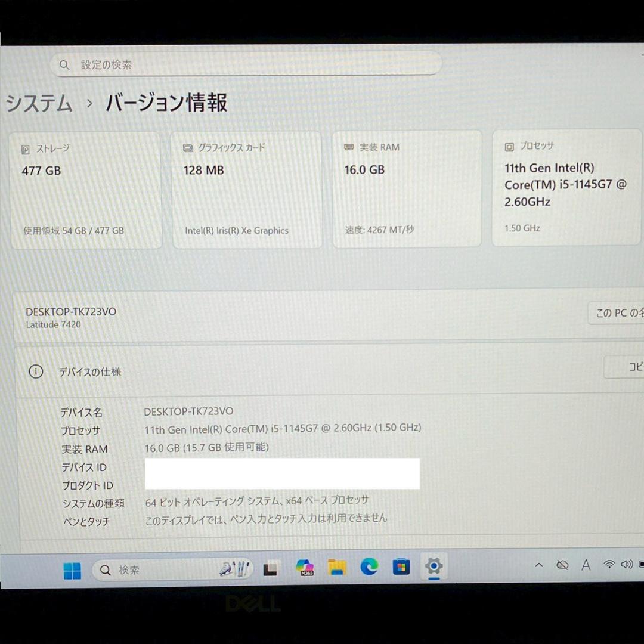Click the info icon beside デバイスの仕様
This screenshot has height=644, width=644.
tap(36, 371)
